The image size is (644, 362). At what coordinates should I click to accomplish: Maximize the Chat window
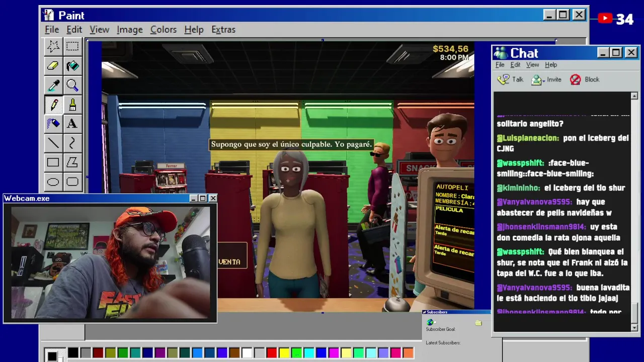point(616,53)
